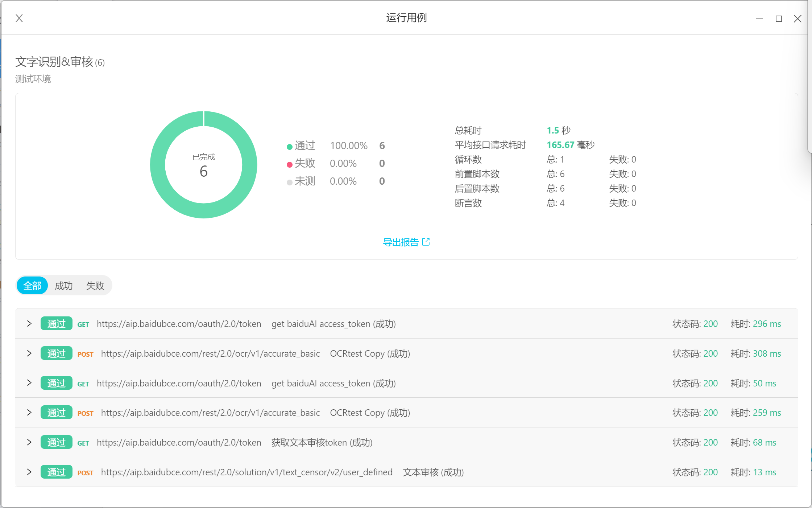Screen dimensions: 812x508
Task: Click 通过 badge on the 308 ms row
Action: pos(56,353)
